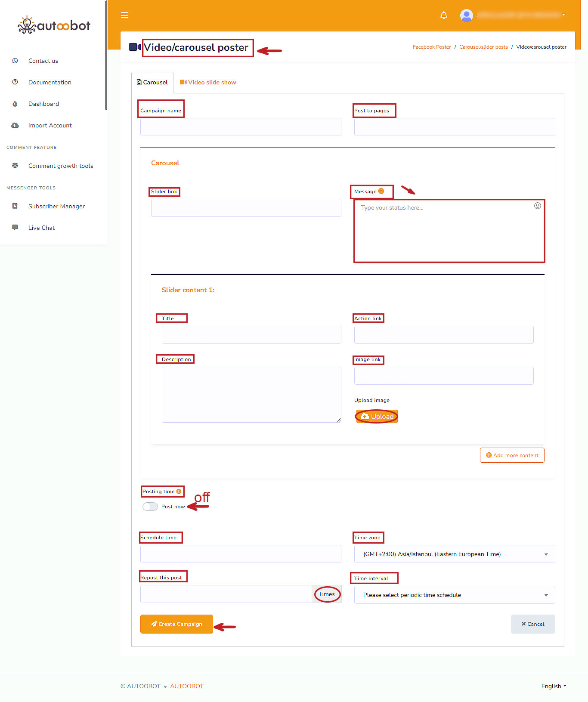This screenshot has height=702, width=588.
Task: Open Subscriber Manager in the sidebar
Action: tap(56, 206)
